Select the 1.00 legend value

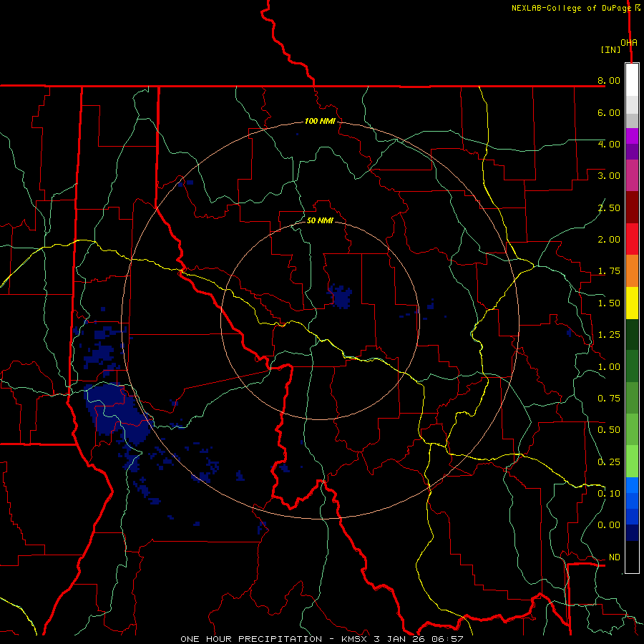click(x=609, y=367)
